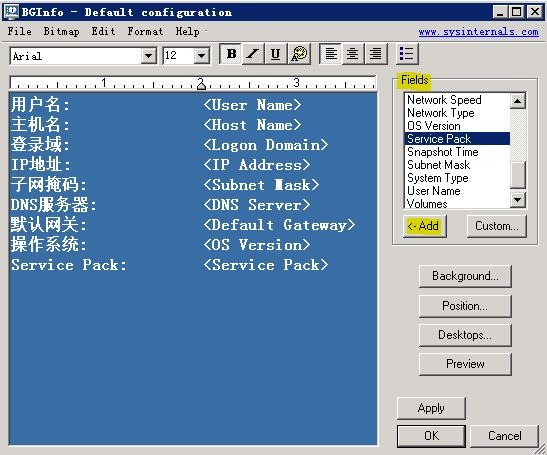Expand the Arial font dropdown
This screenshot has height=455, width=547.
[x=148, y=56]
